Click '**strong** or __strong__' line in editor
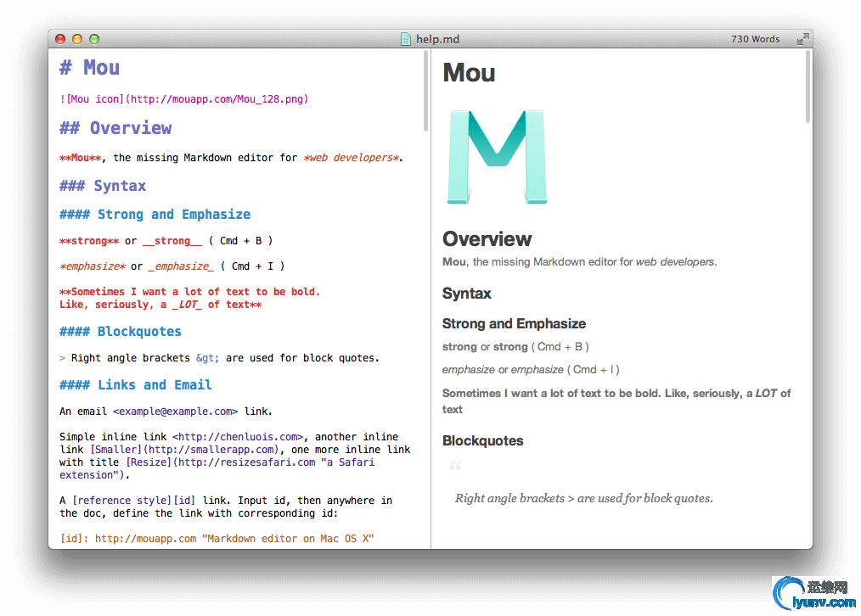 pyautogui.click(x=166, y=241)
